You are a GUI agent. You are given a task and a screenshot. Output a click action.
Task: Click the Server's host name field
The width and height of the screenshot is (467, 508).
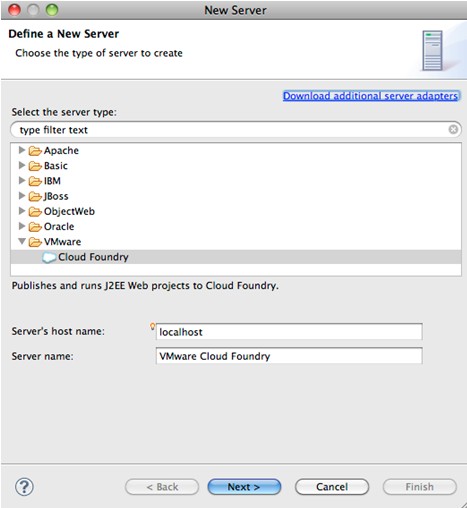(x=289, y=332)
